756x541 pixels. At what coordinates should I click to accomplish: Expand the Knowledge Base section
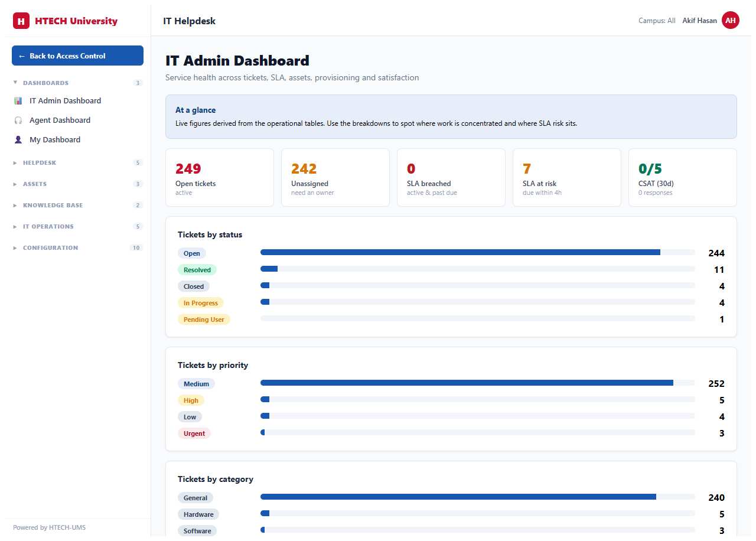(x=77, y=205)
